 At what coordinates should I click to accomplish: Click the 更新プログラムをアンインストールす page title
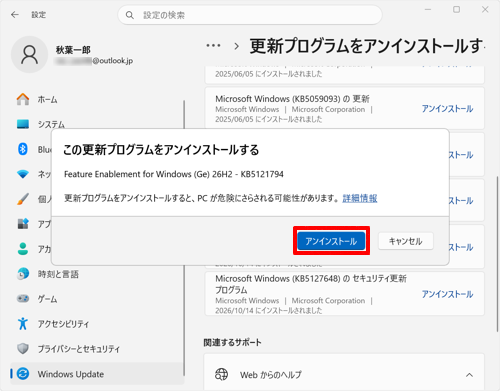366,46
